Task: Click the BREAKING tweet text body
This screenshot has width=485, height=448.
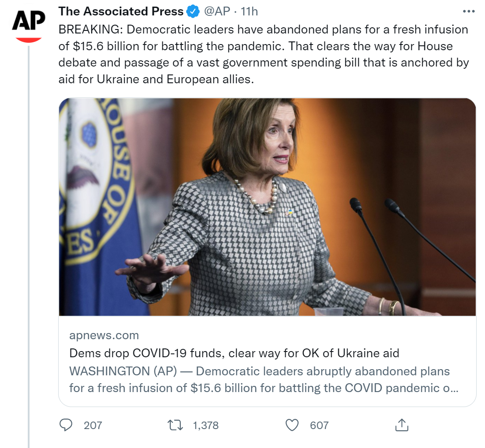Action: click(x=263, y=55)
